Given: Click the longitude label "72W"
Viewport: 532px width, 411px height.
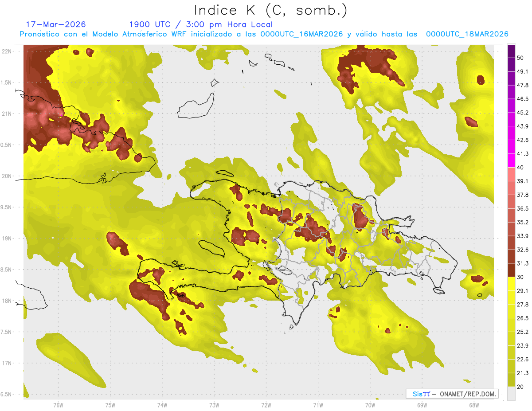Looking at the screenshot, I should click(x=266, y=405).
